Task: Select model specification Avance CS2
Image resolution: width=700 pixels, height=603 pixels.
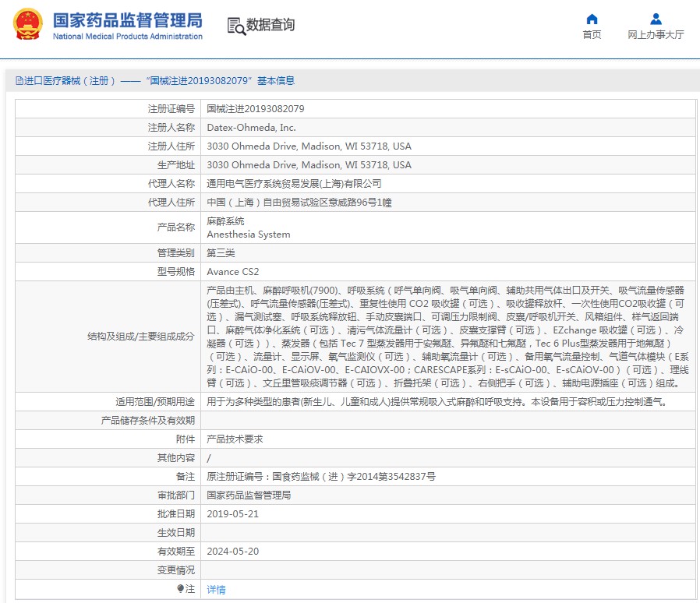Action: (x=232, y=272)
